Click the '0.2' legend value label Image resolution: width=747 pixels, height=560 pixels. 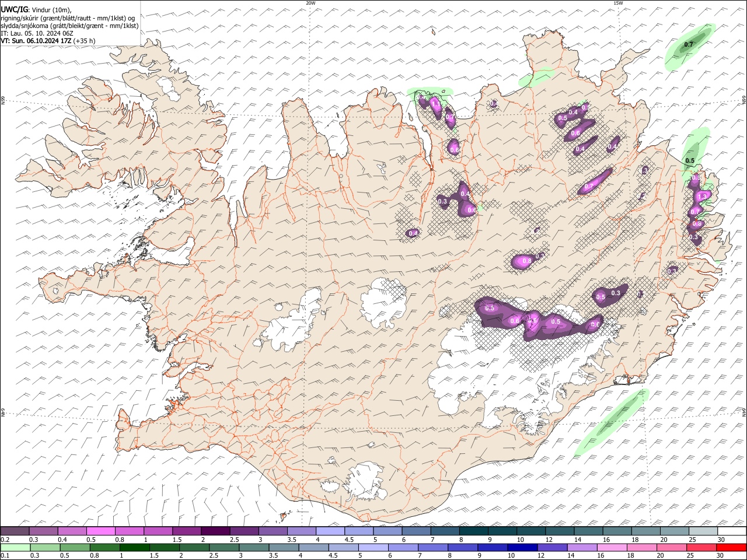(5, 540)
